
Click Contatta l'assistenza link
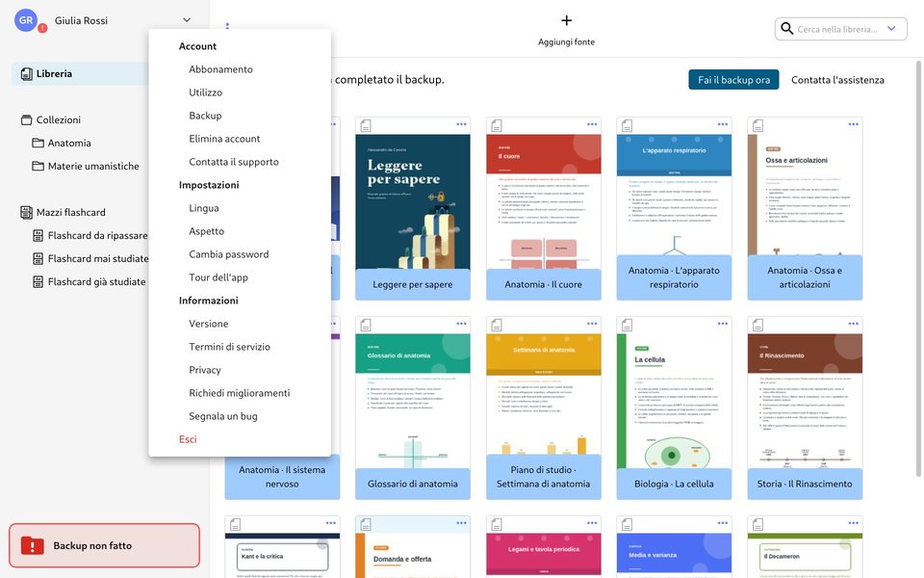(837, 80)
